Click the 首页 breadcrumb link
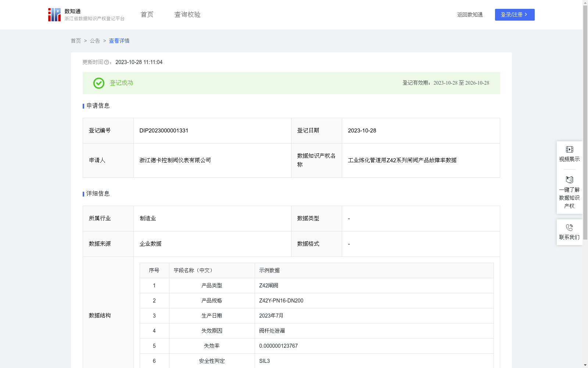The width and height of the screenshot is (588, 368). pos(76,41)
